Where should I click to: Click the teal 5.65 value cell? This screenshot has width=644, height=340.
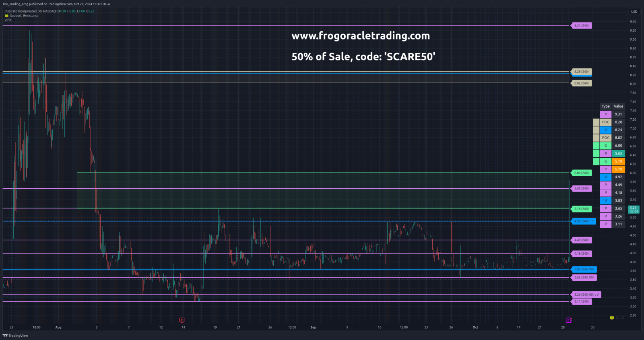(x=619, y=153)
